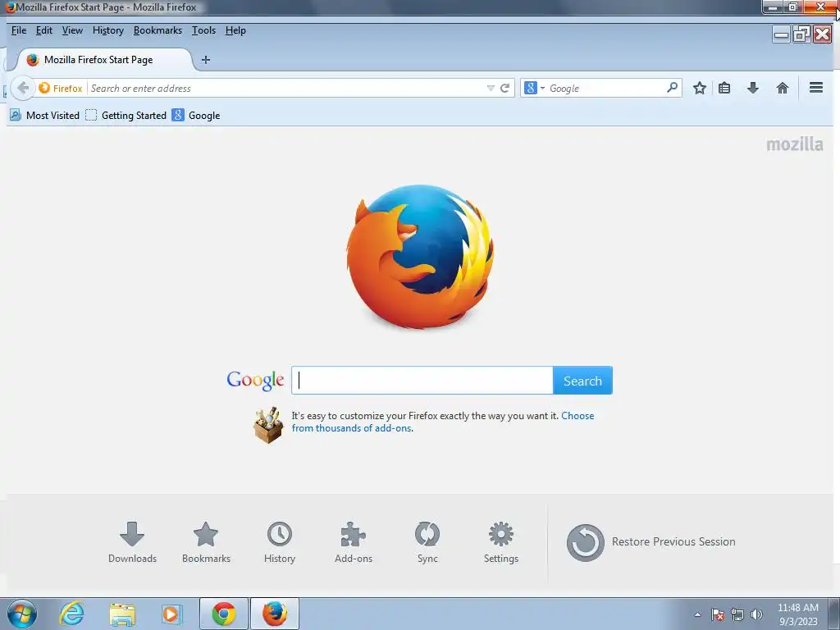
Task: Open the Bookmarks menu
Action: click(x=157, y=30)
